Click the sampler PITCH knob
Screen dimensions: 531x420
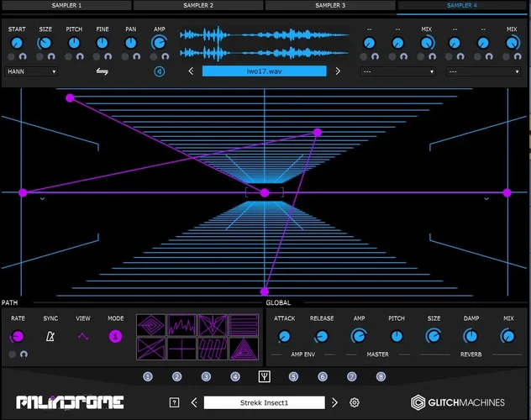point(74,43)
